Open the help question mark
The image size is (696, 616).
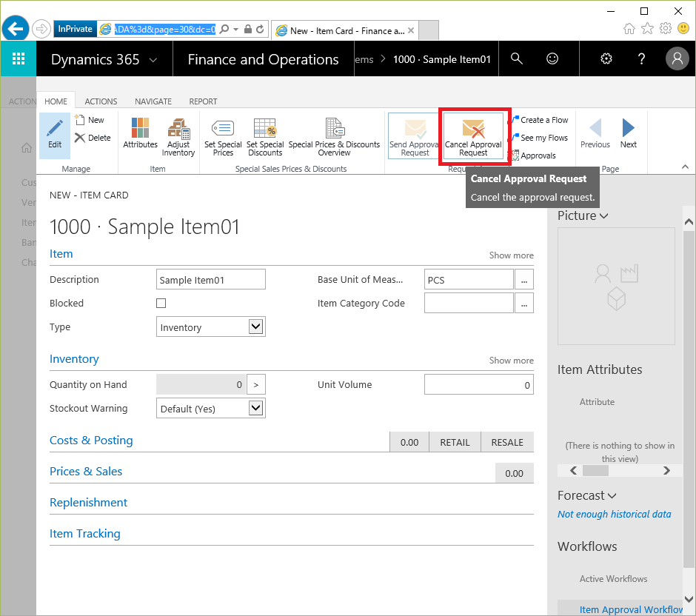pos(641,58)
